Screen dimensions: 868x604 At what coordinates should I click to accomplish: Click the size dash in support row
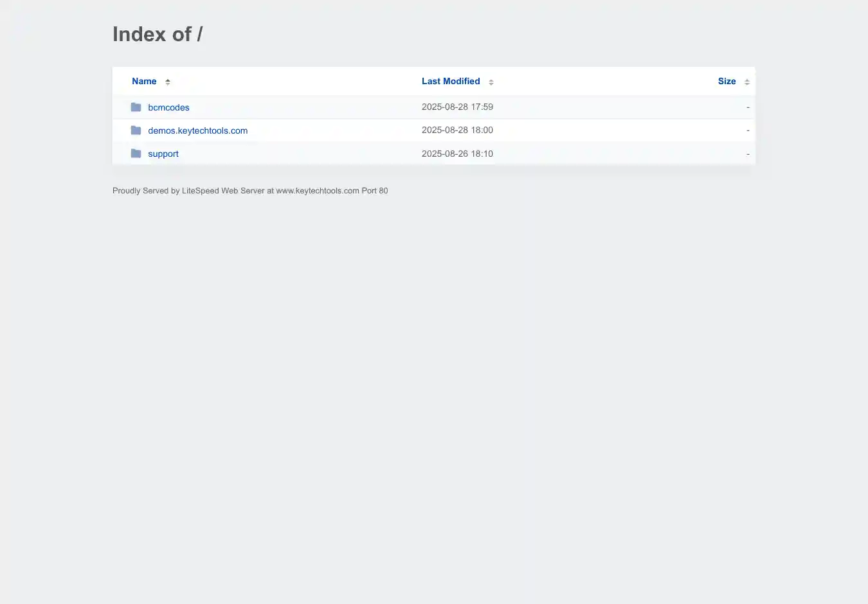(x=748, y=154)
